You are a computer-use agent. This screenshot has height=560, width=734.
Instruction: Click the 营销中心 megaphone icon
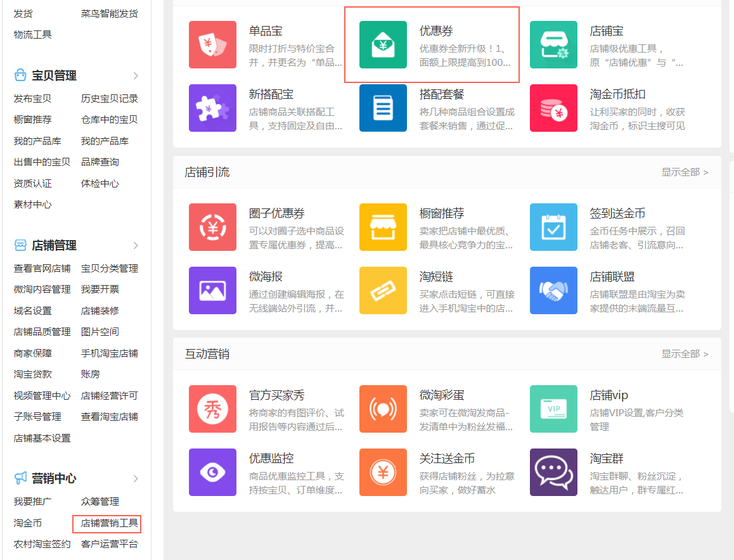[20, 478]
